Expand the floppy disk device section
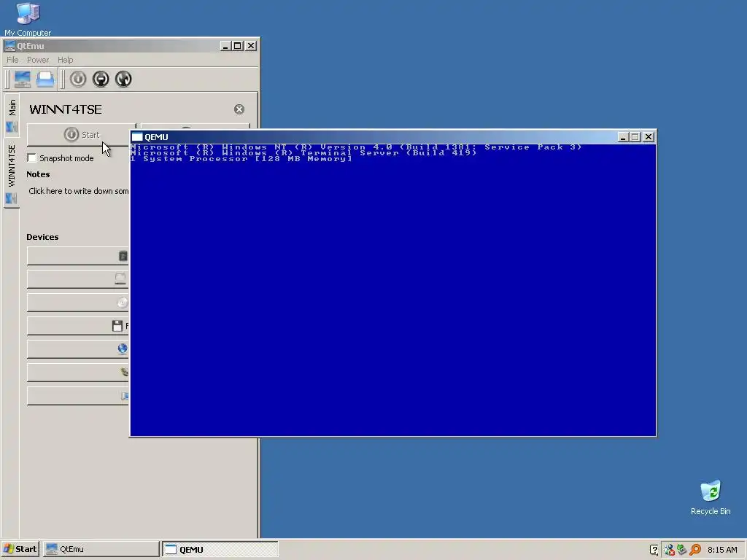The image size is (747, 560). tap(77, 326)
